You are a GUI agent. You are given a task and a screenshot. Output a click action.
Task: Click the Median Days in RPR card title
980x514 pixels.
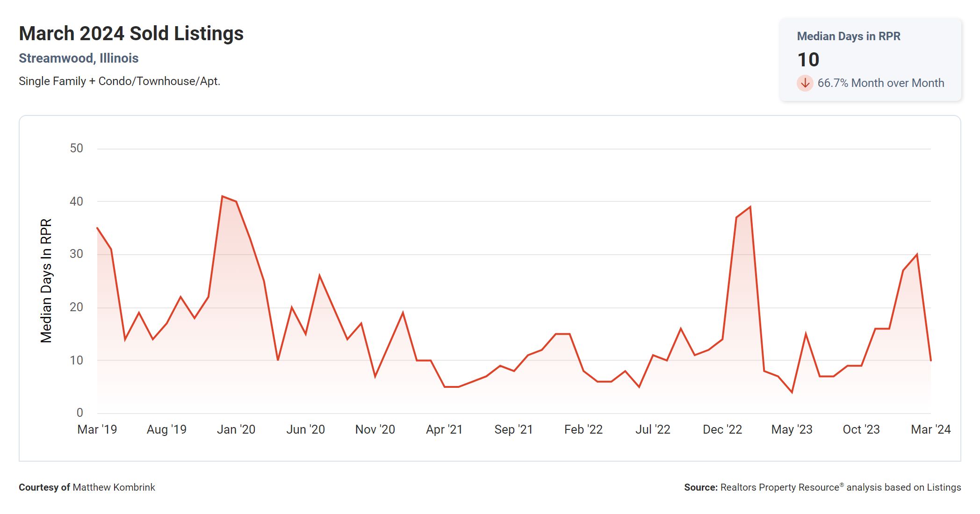point(848,36)
